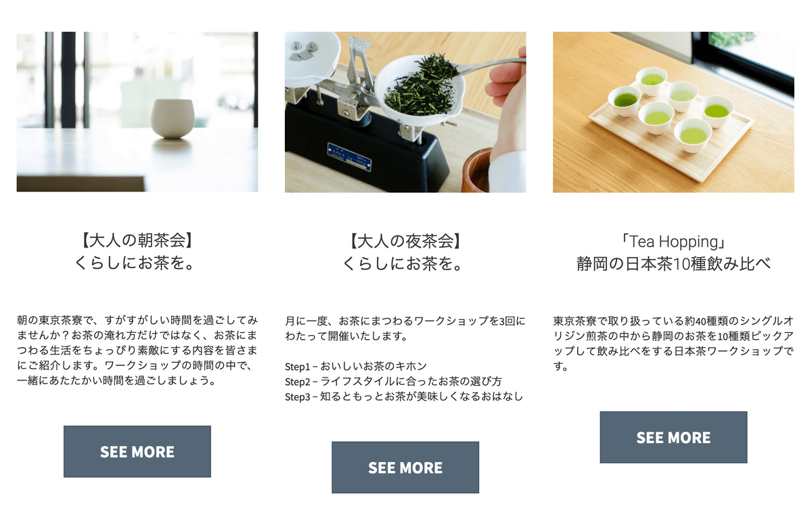Open the tea scale with leaves photo
This screenshot has height=523, width=812.
pos(405,112)
